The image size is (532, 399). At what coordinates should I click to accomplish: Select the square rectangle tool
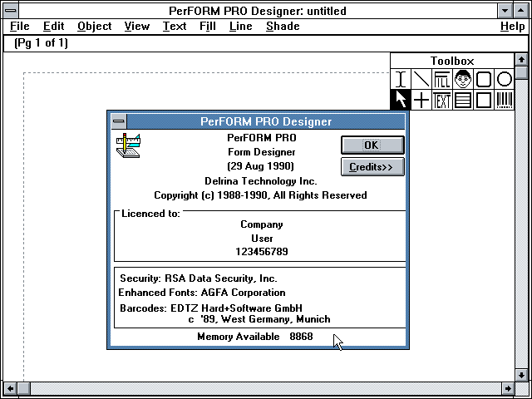coord(484,100)
